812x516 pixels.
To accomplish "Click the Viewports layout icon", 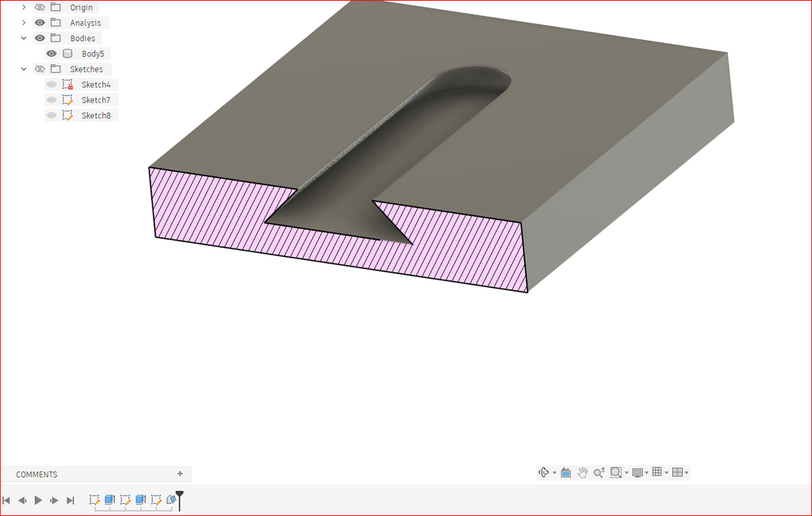I will tap(677, 472).
